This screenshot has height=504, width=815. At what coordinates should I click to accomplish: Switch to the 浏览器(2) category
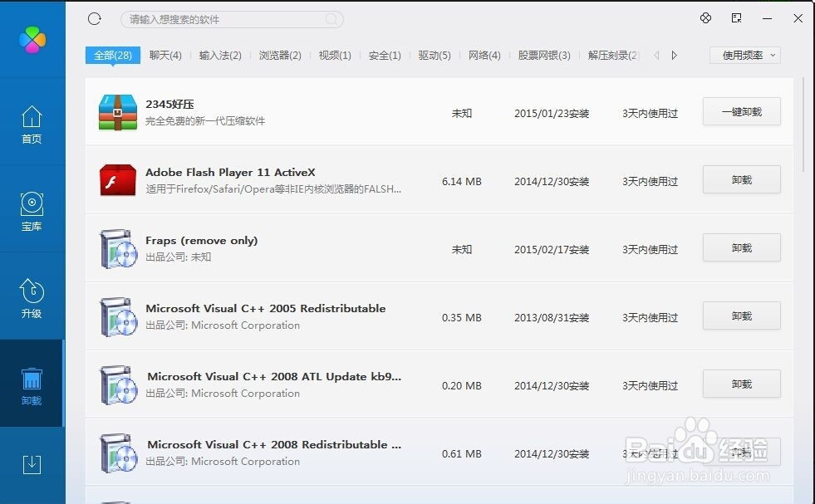(x=280, y=55)
